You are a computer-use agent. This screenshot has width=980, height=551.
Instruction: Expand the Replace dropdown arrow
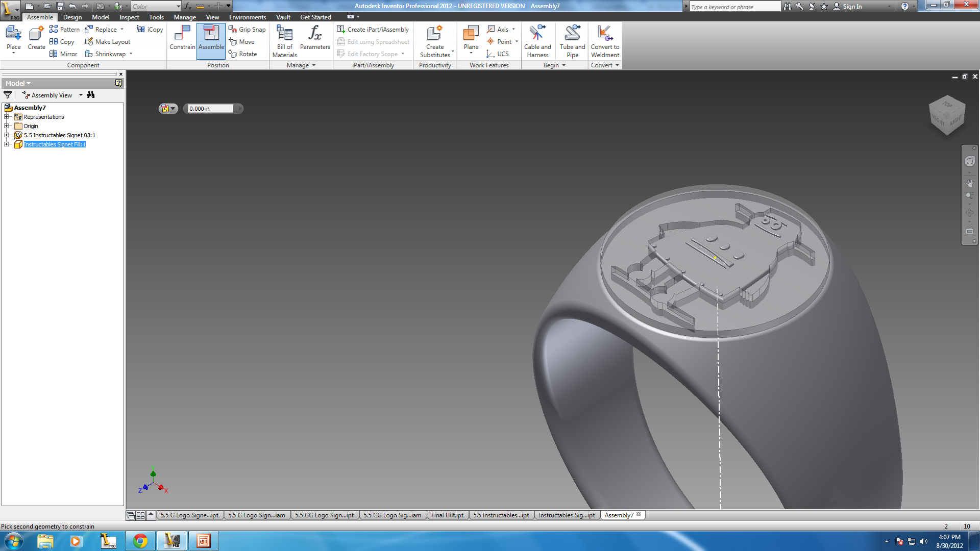coord(122,30)
